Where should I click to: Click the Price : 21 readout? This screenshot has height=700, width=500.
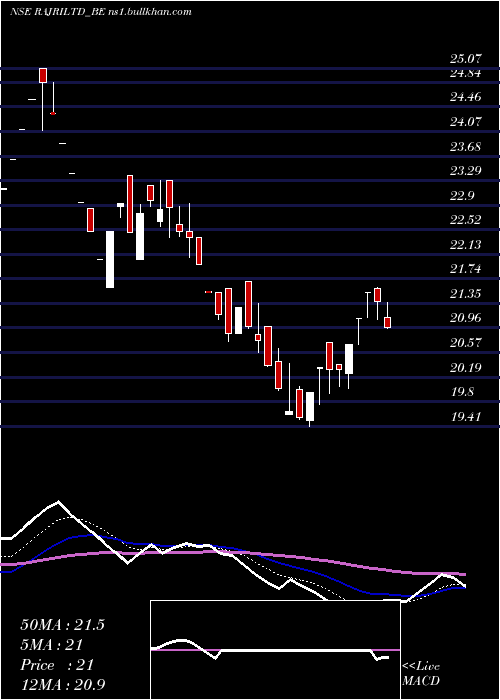coord(57,665)
